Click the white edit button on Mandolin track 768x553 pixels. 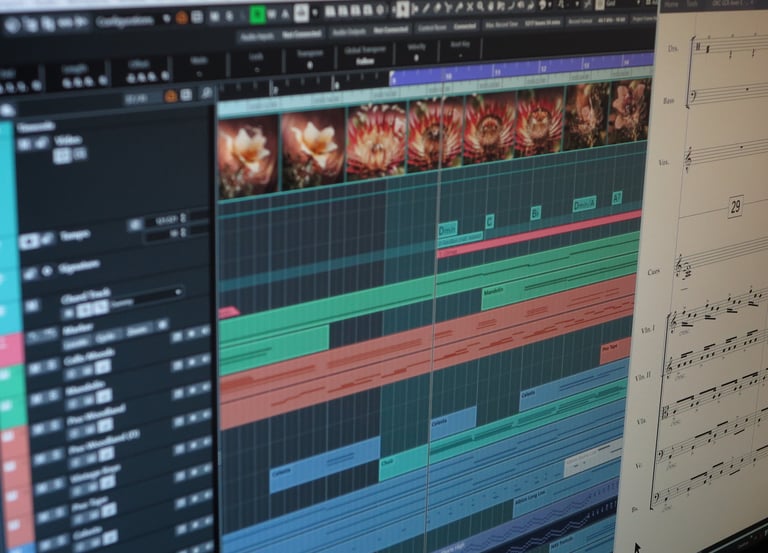click(104, 396)
